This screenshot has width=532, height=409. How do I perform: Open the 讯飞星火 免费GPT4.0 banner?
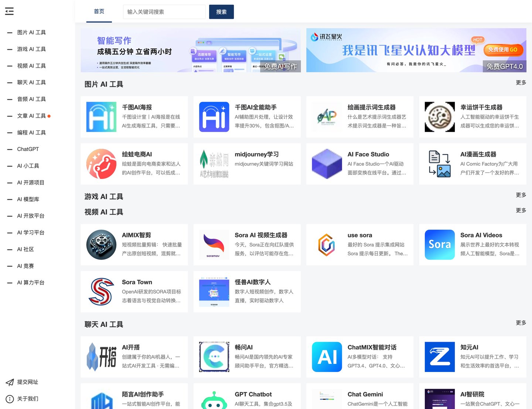tap(416, 50)
